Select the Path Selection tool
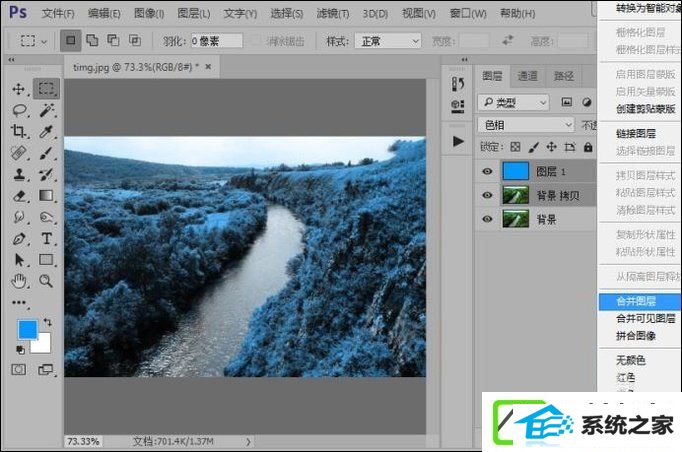 click(20, 260)
